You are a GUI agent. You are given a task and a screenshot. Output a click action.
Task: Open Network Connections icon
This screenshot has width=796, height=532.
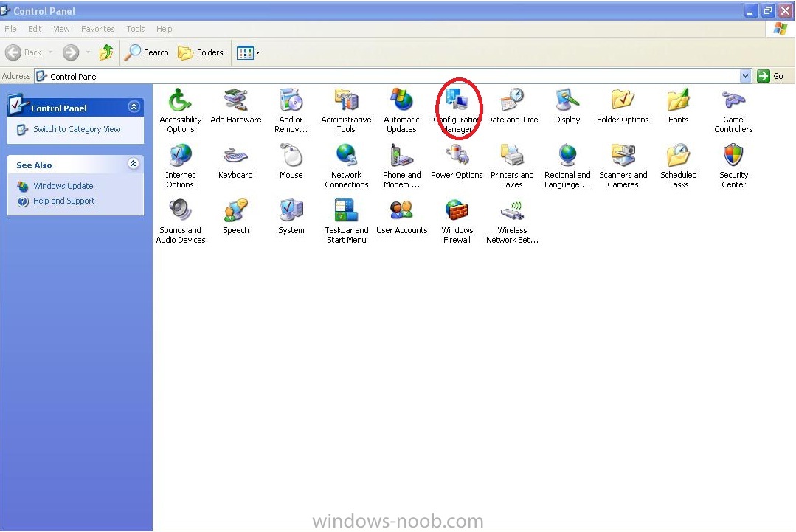(346, 165)
